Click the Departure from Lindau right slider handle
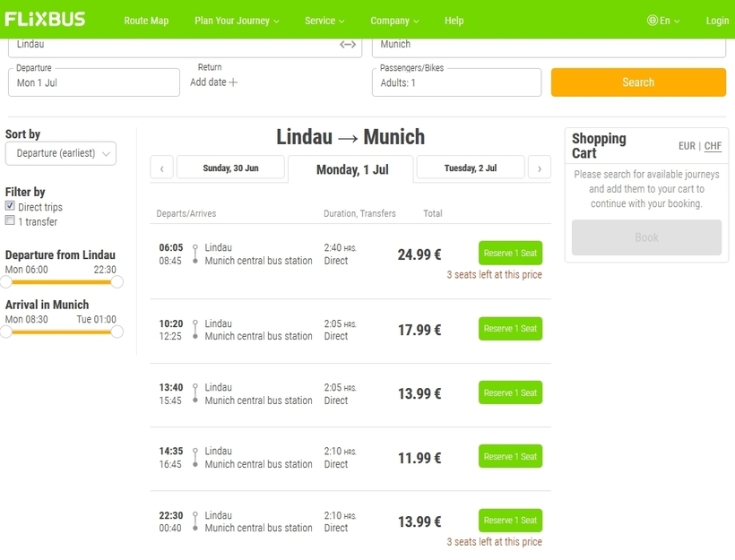 tap(117, 281)
